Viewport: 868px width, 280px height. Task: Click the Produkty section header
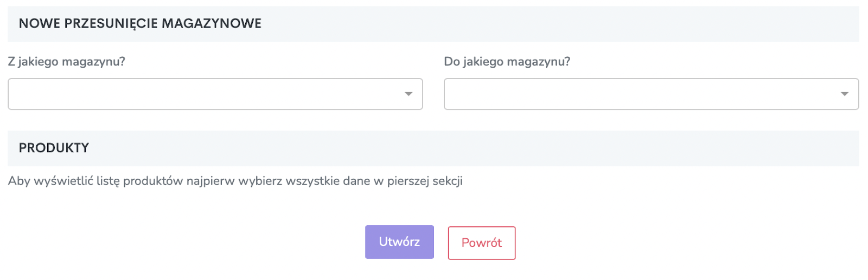(x=54, y=148)
